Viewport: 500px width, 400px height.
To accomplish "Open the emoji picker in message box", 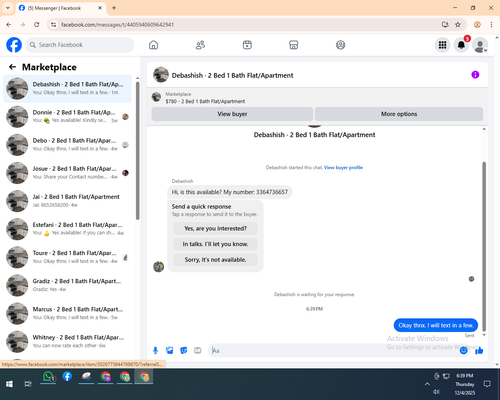I will point(463,350).
